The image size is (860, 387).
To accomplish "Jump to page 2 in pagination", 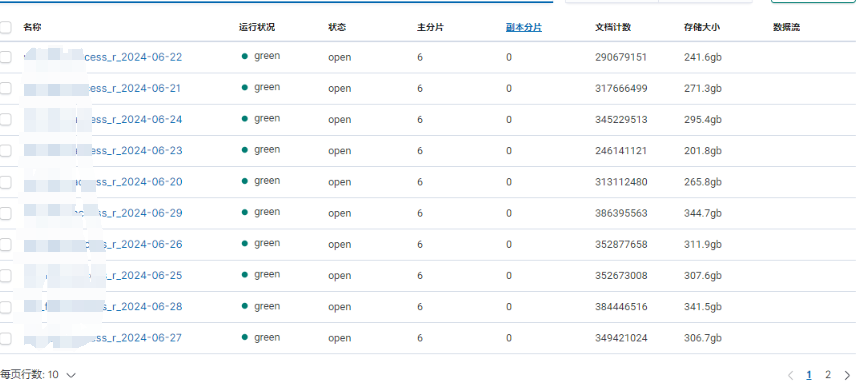I will coord(828,375).
